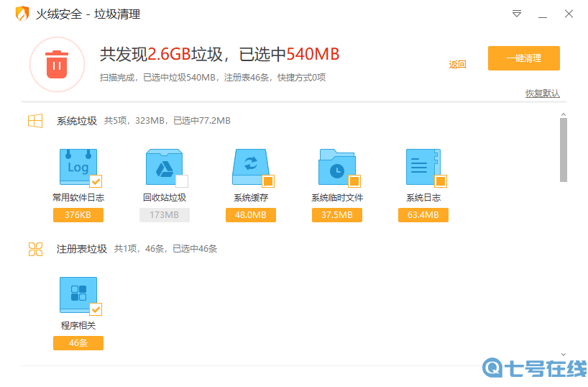Image resolution: width=588 pixels, height=387 pixels.
Task: Click the 常用软件日志 label
Action: pos(78,197)
